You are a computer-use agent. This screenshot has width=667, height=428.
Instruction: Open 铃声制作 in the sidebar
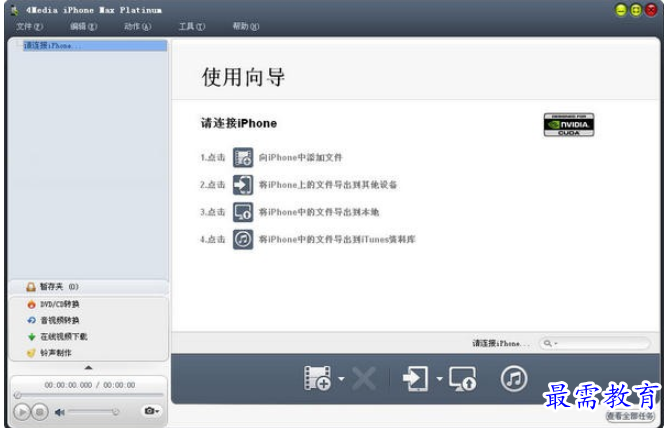(56, 353)
